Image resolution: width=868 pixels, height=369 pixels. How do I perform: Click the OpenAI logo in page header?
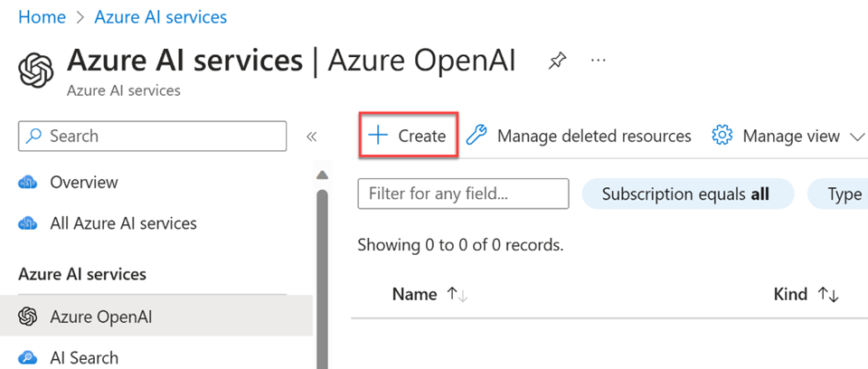tap(36, 71)
